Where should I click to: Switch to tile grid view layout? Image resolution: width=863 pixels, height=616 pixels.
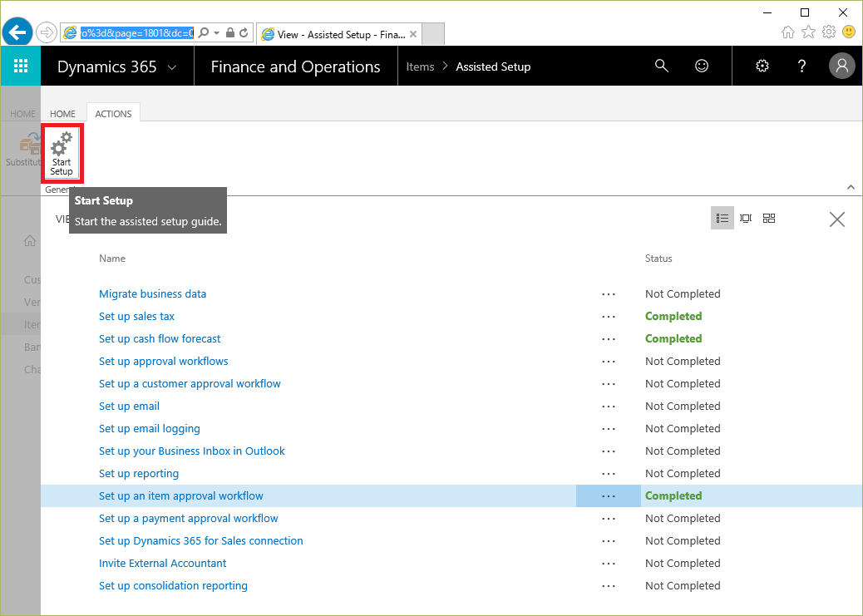point(769,219)
